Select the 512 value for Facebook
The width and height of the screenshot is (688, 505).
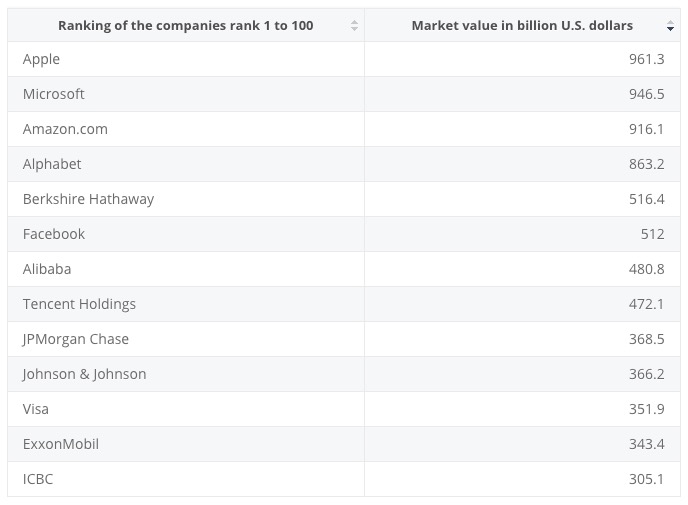click(652, 234)
